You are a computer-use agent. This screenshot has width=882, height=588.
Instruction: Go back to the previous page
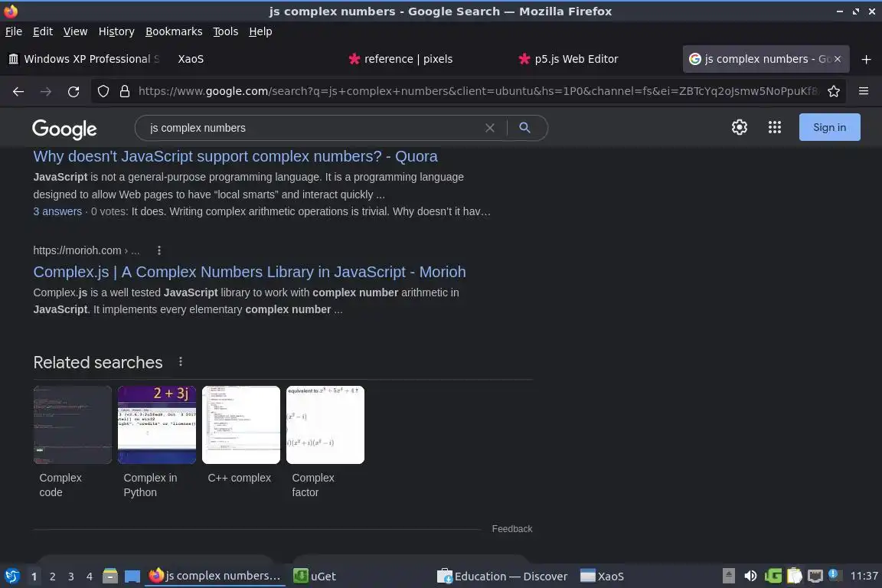(x=18, y=92)
